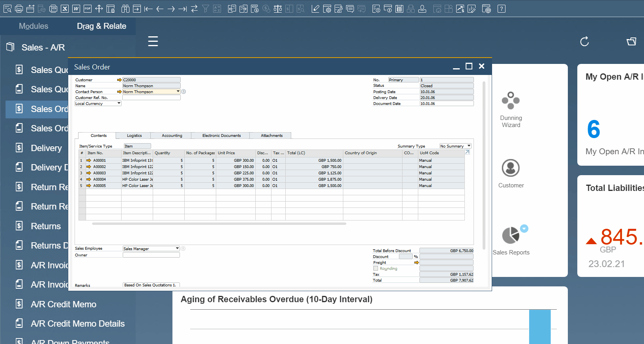This screenshot has width=644, height=344.
Task: Click the Customer link arrow for C20000
Action: [119, 80]
